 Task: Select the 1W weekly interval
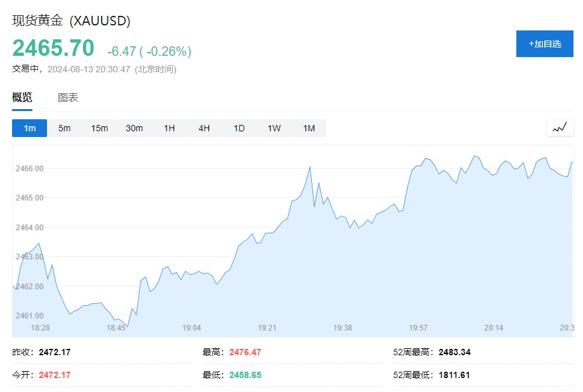274,128
